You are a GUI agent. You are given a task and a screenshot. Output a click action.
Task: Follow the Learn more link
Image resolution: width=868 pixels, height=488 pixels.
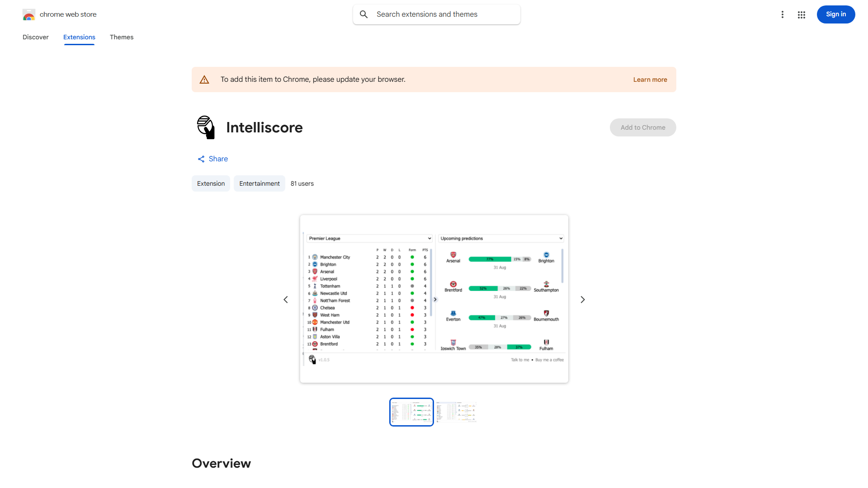pos(650,80)
